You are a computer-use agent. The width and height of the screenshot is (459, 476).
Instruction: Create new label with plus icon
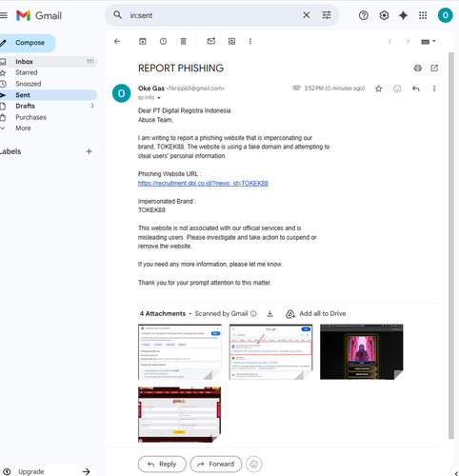tap(89, 151)
